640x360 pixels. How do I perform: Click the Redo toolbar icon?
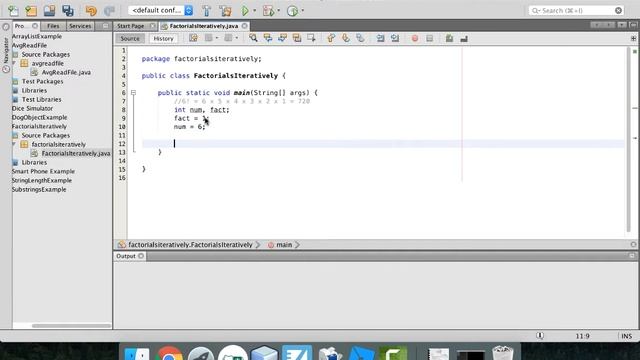click(109, 11)
